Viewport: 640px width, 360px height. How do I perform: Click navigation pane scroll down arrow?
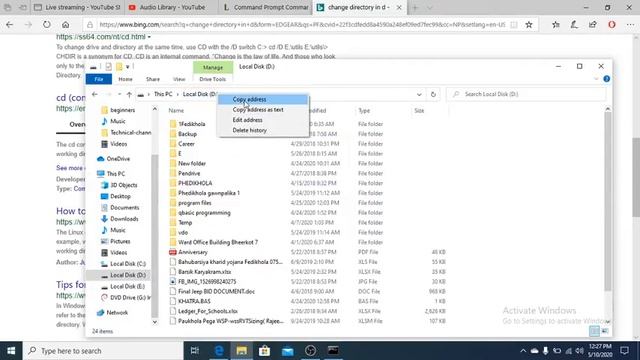coord(155,322)
